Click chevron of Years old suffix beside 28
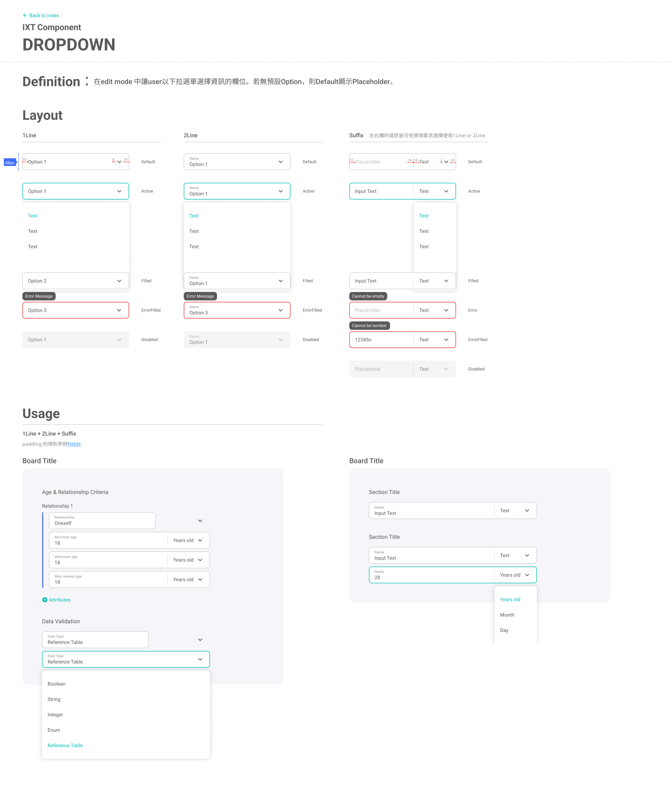The height and width of the screenshot is (806, 672). tap(527, 575)
